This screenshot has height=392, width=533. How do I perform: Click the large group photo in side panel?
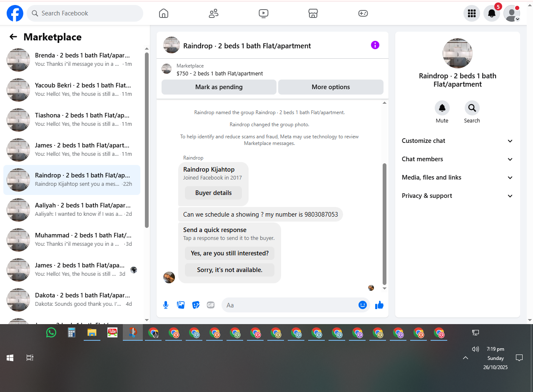tap(458, 53)
